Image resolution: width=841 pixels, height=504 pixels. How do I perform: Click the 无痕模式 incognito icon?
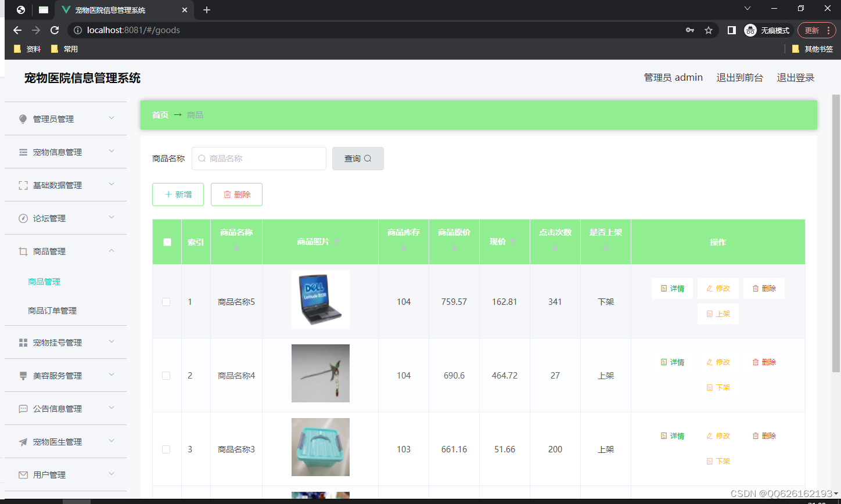point(750,30)
